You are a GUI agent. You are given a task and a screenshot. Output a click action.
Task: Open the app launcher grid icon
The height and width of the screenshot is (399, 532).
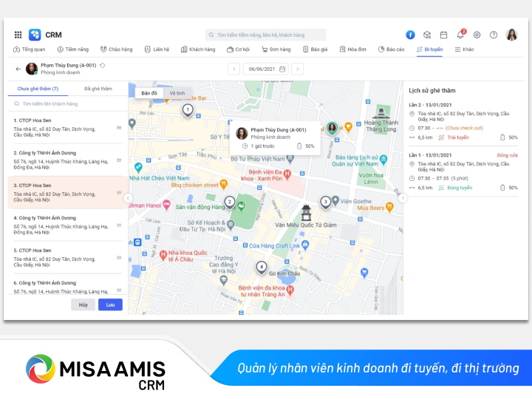coord(18,35)
